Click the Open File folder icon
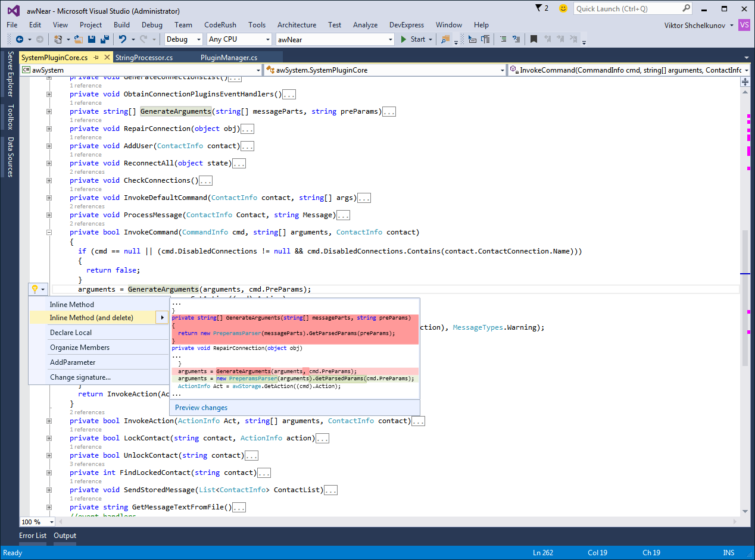The image size is (755, 560). tap(79, 39)
